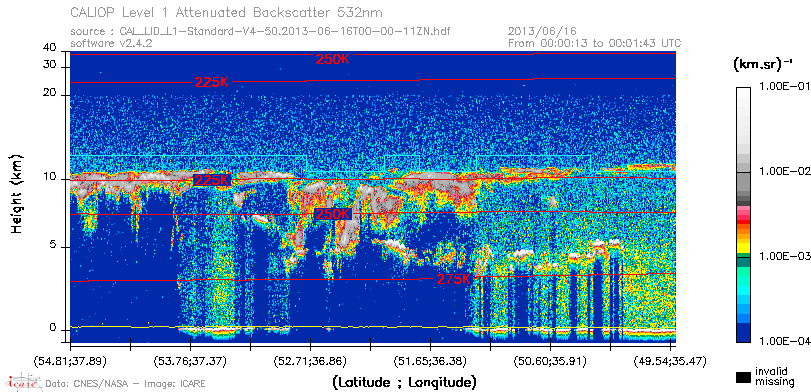Click the '(Latitude ; Longitude)' axis label
The height and width of the screenshot is (392, 811).
tap(404, 383)
